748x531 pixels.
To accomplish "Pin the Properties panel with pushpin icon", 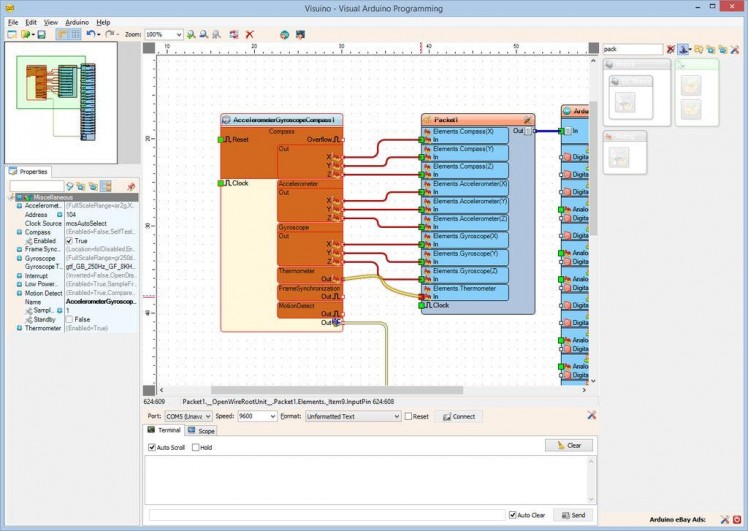I will [131, 186].
